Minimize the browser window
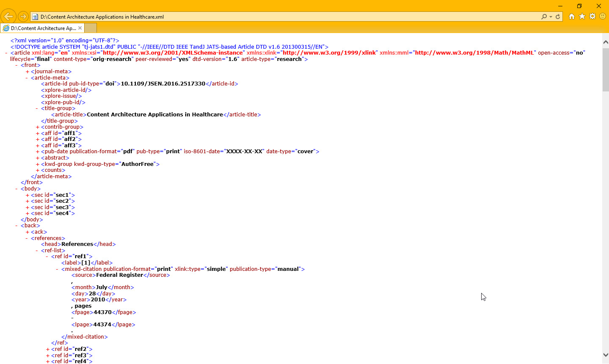This screenshot has height=364, width=609. click(x=560, y=6)
